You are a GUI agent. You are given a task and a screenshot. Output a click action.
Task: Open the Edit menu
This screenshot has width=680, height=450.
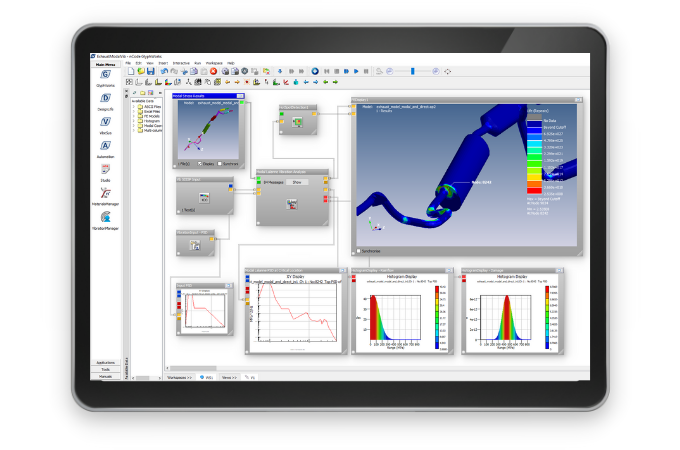click(x=138, y=63)
